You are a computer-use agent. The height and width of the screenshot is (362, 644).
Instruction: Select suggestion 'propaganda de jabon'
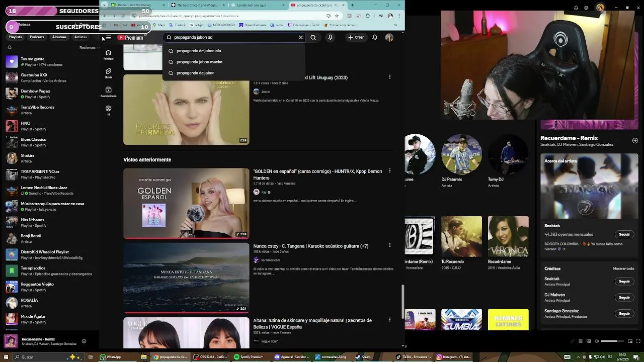coord(234,73)
